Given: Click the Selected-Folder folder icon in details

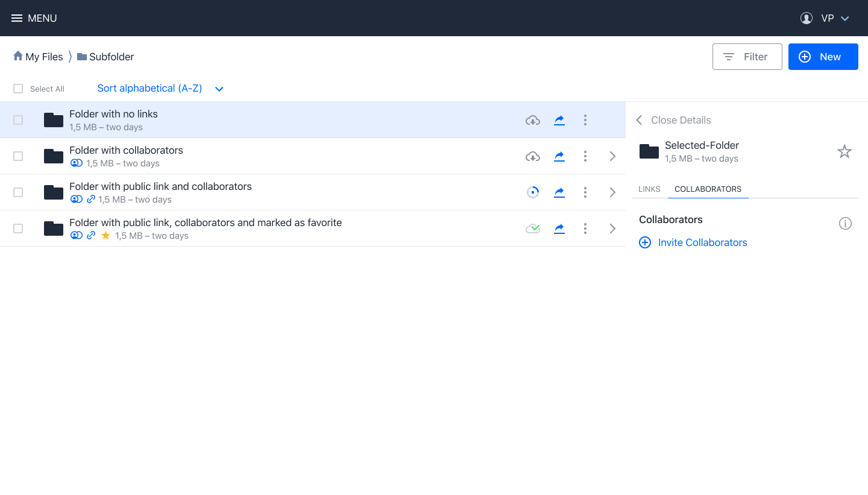Looking at the screenshot, I should [649, 151].
